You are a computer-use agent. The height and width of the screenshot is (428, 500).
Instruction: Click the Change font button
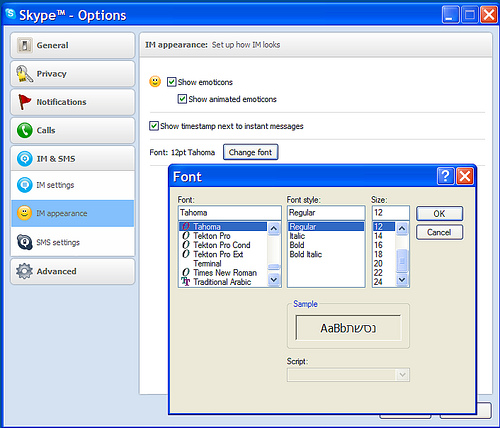point(250,152)
